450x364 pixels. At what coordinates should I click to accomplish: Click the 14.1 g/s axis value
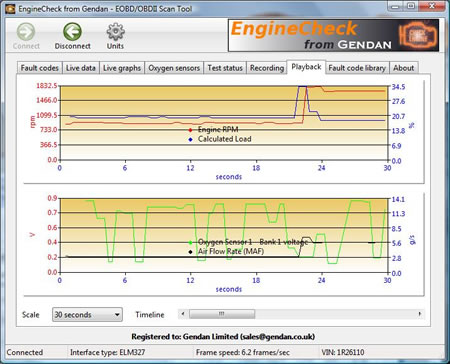pyautogui.click(x=398, y=199)
